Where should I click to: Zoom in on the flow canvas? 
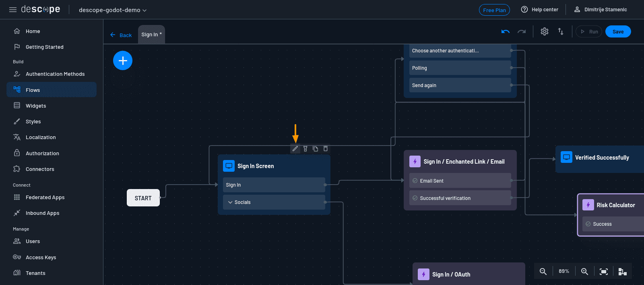584,271
